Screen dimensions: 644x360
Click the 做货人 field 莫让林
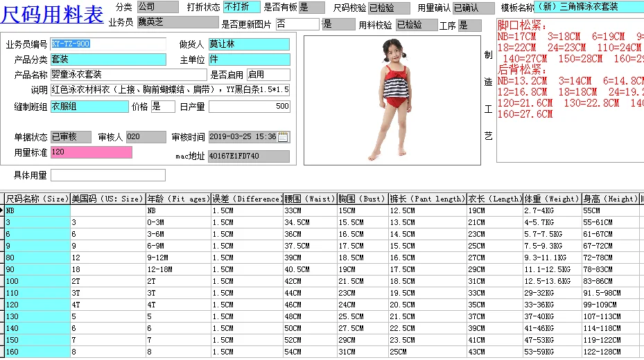coord(250,44)
